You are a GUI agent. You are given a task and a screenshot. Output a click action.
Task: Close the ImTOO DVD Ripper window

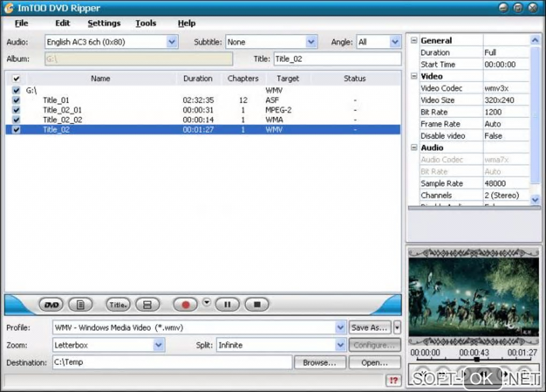(x=533, y=7)
